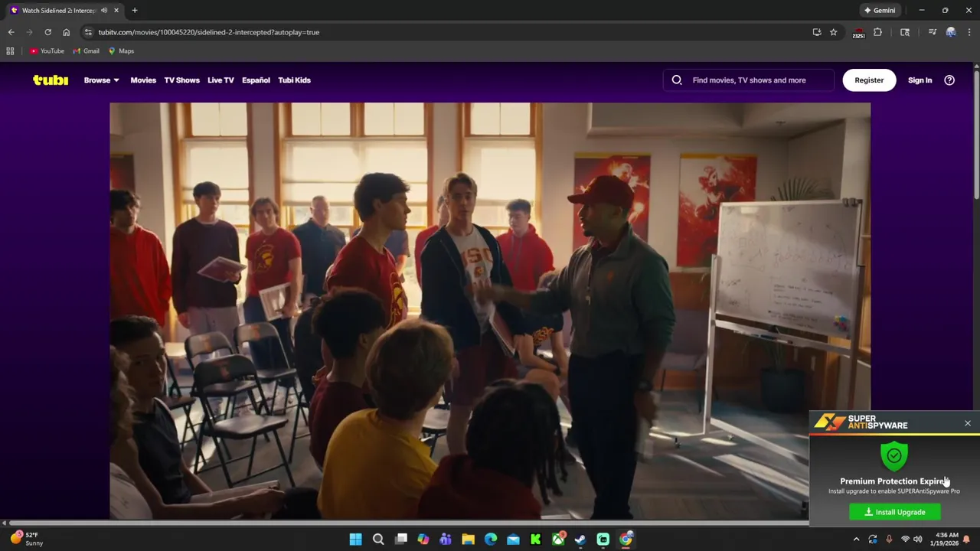The image size is (980, 551).
Task: Show hidden system tray icons
Action: tap(856, 540)
